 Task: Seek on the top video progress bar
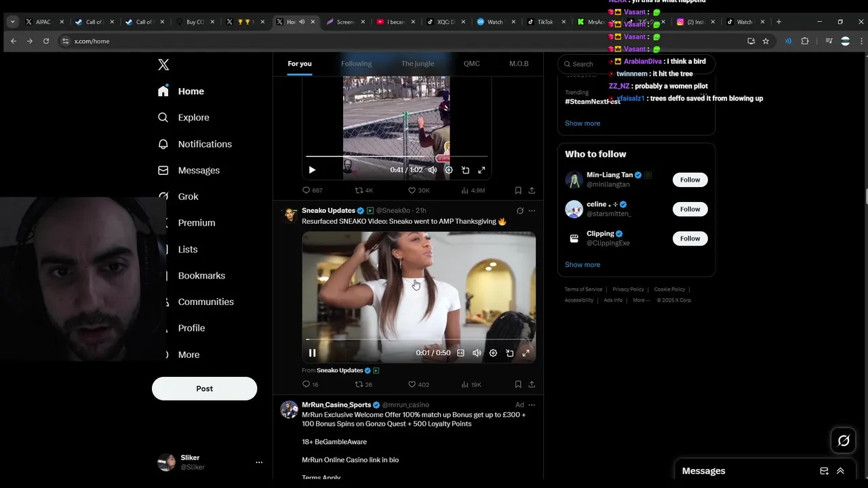click(397, 157)
